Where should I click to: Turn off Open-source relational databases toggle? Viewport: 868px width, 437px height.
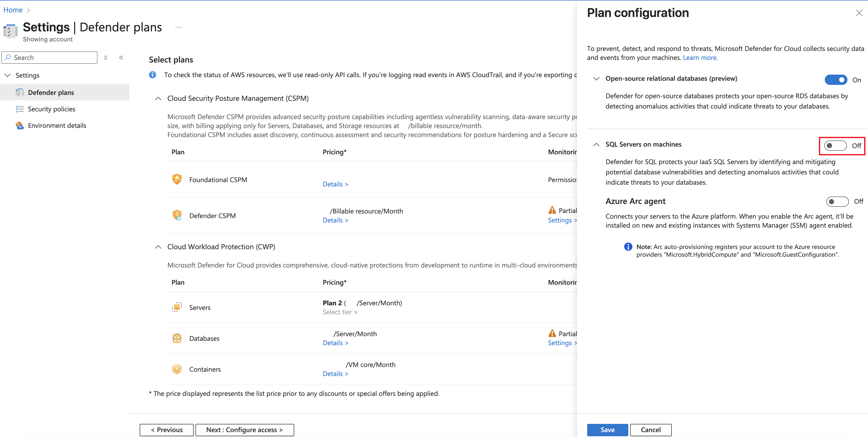pos(835,80)
